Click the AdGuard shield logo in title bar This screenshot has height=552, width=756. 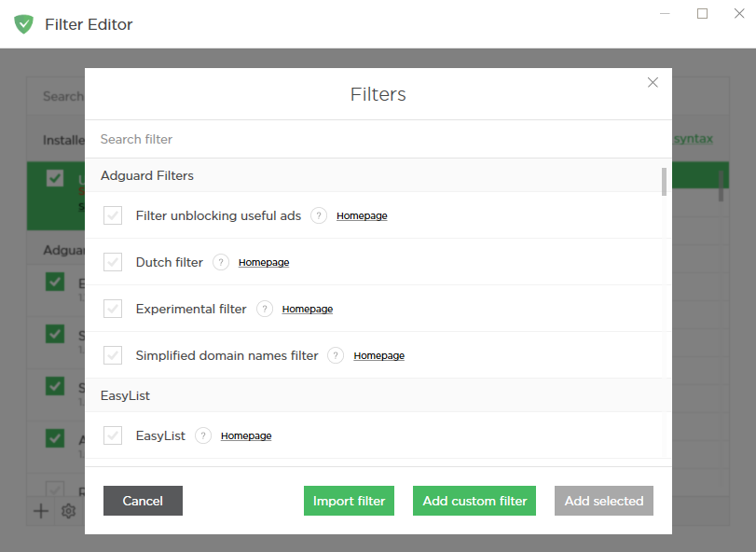[x=23, y=24]
